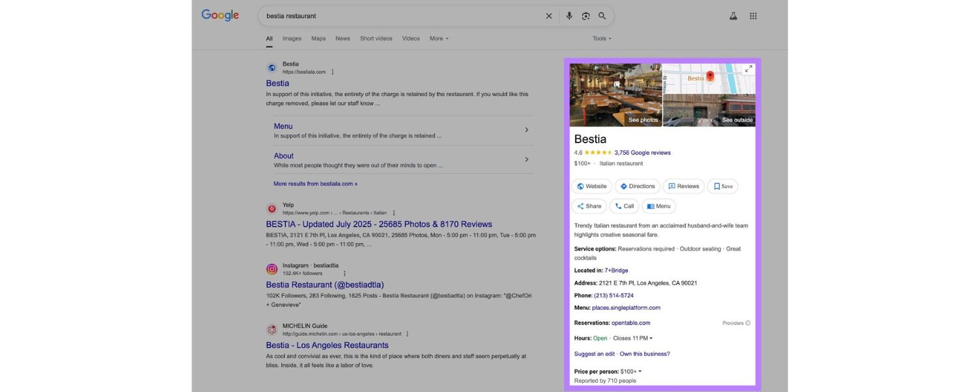Switch to the Maps tab
980x392 pixels.
tap(318, 39)
